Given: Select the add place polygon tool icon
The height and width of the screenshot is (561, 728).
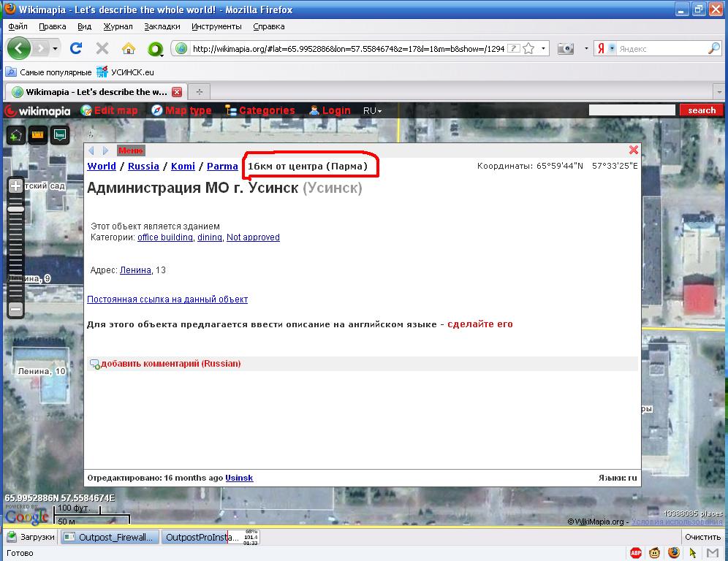Looking at the screenshot, I should pos(15,135).
